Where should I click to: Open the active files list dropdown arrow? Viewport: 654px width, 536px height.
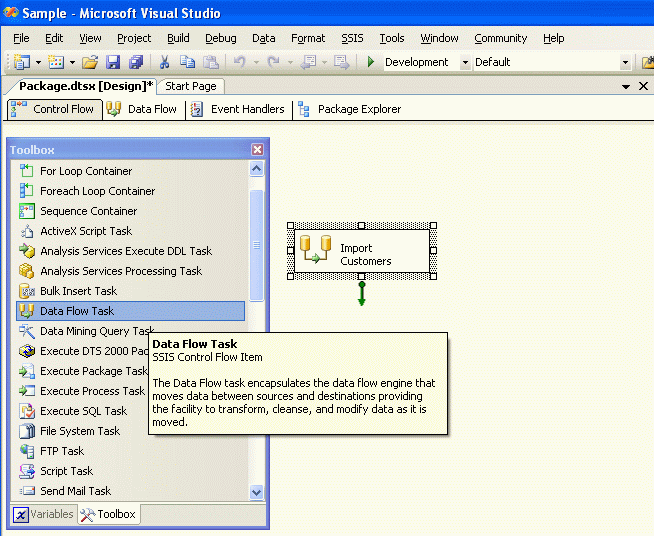[x=626, y=87]
